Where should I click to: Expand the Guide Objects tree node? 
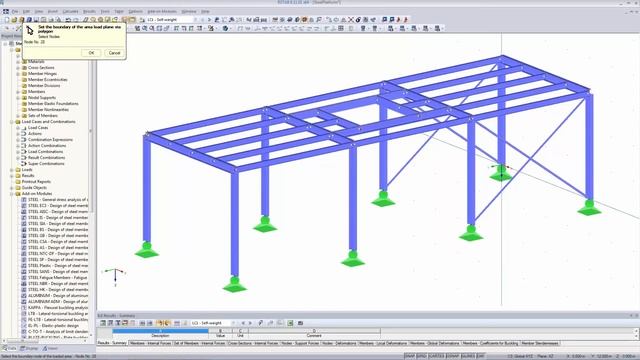click(12, 188)
